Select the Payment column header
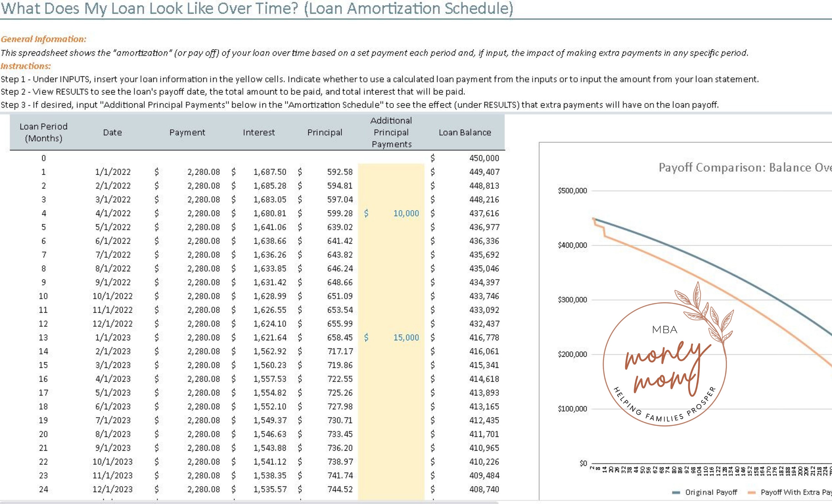The height and width of the screenshot is (504, 832). pyautogui.click(x=187, y=132)
